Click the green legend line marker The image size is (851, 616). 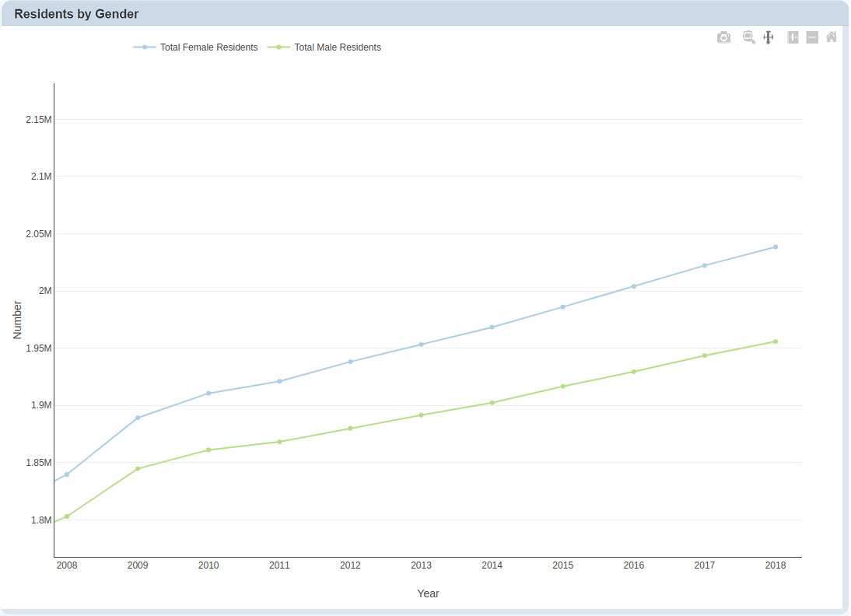point(279,47)
